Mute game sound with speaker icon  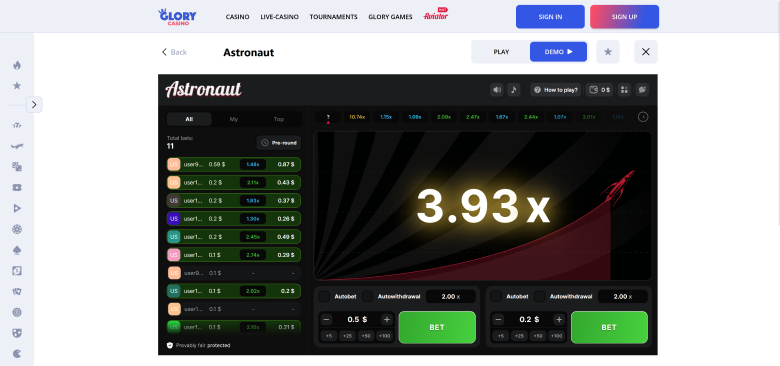click(x=496, y=90)
